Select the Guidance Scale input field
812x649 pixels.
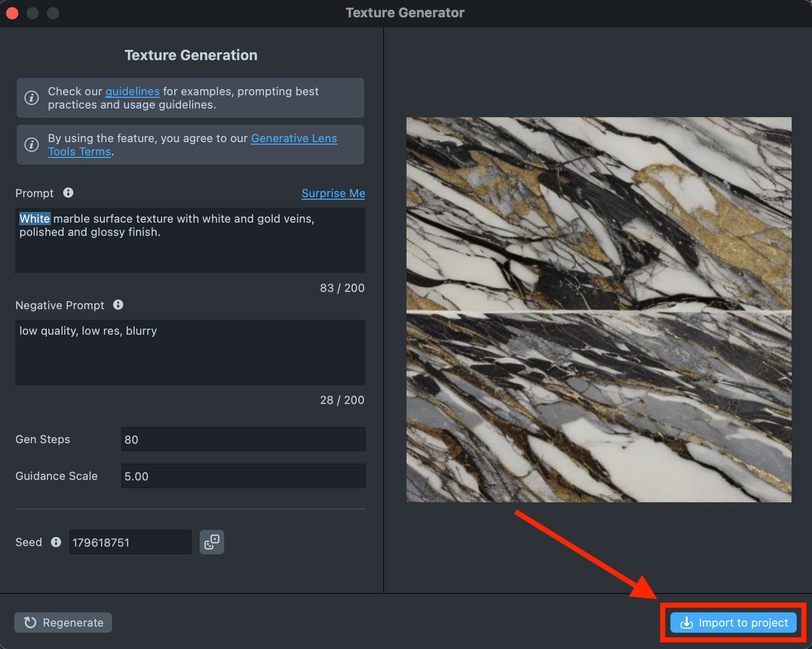pos(243,476)
